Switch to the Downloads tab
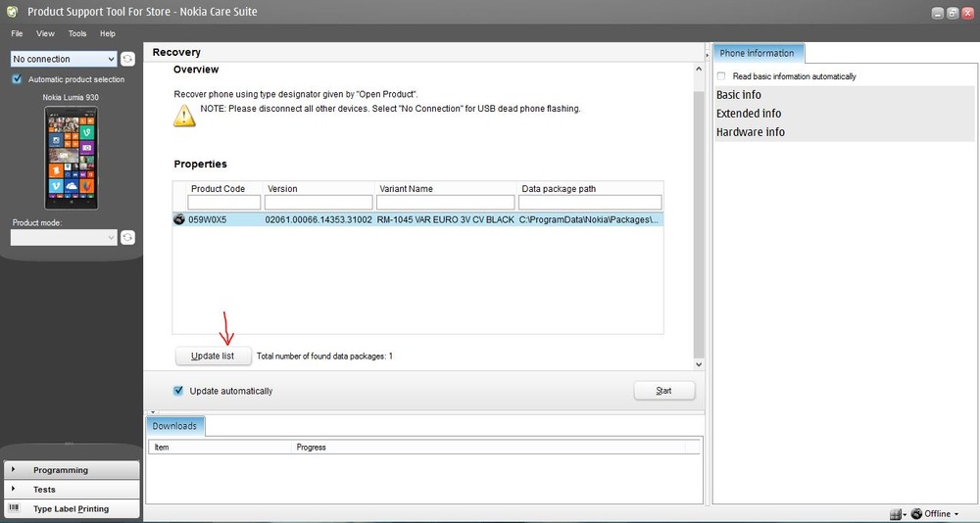This screenshot has height=523, width=980. coord(174,426)
